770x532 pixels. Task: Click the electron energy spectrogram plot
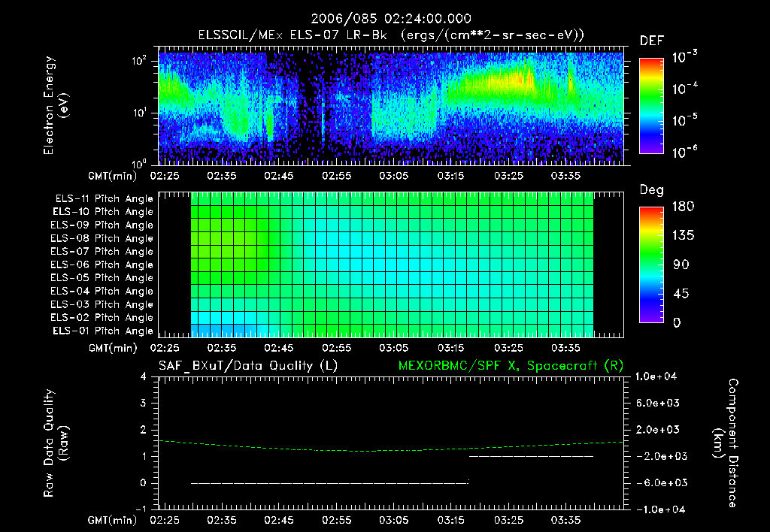[391, 106]
